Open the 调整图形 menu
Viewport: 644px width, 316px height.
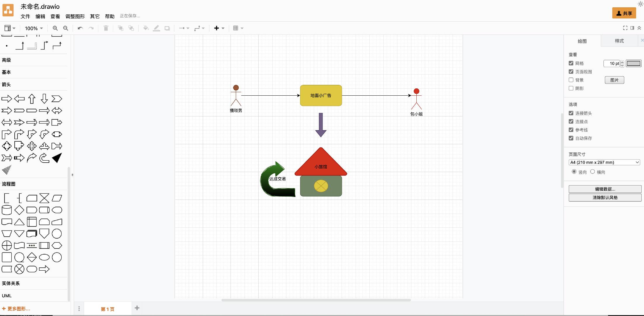pos(75,16)
